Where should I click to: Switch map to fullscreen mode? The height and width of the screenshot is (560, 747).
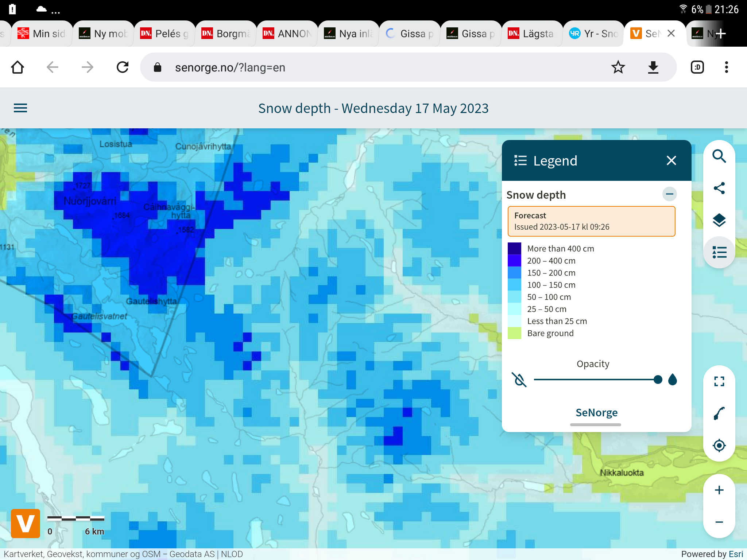pyautogui.click(x=719, y=381)
